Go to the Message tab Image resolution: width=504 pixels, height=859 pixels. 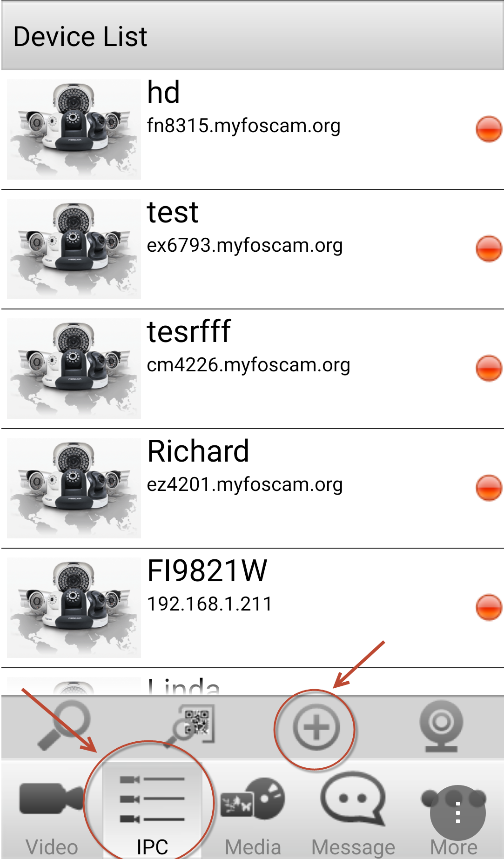(353, 810)
